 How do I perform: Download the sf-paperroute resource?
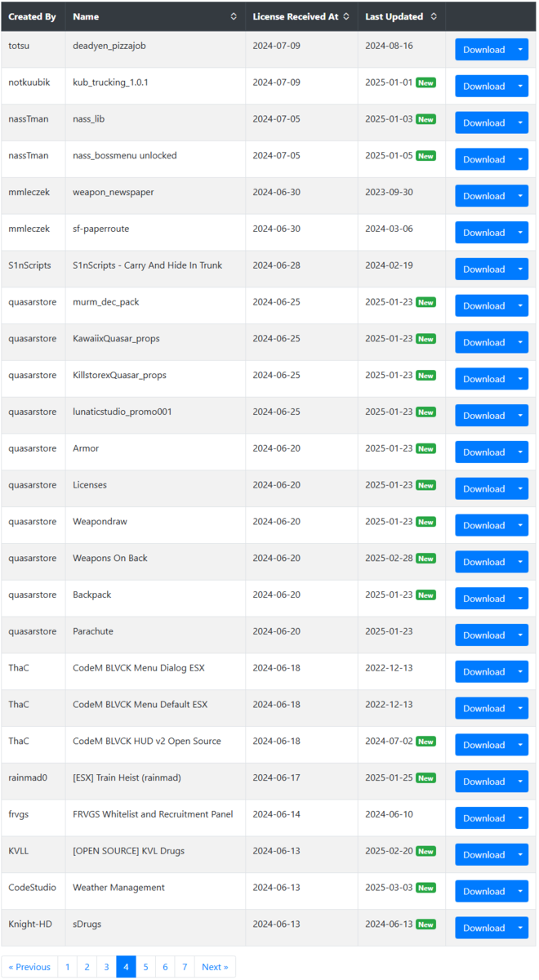click(483, 233)
